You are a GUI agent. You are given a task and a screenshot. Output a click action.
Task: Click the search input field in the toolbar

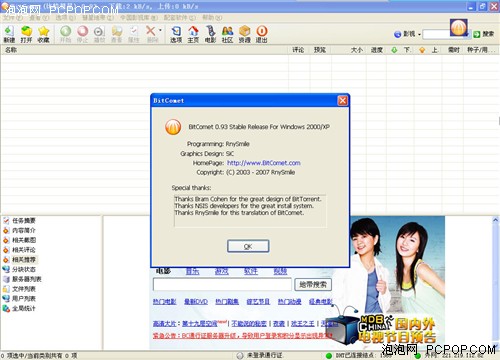click(x=447, y=34)
